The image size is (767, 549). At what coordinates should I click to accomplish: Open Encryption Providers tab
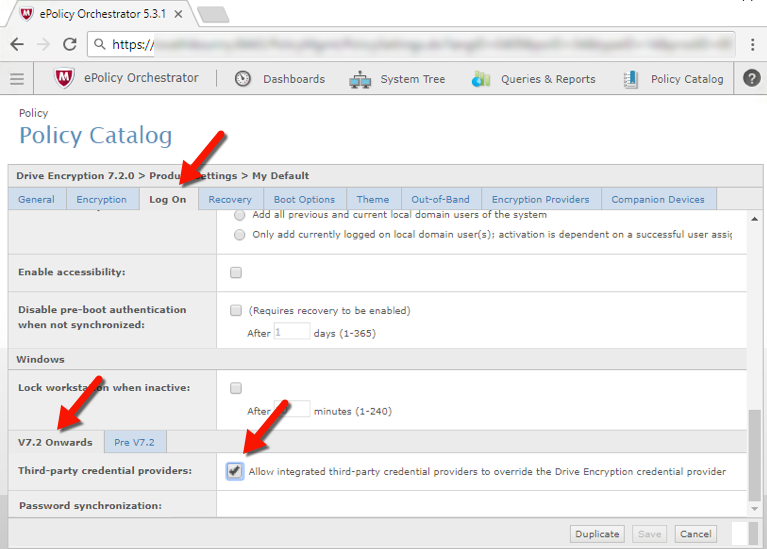pos(541,200)
